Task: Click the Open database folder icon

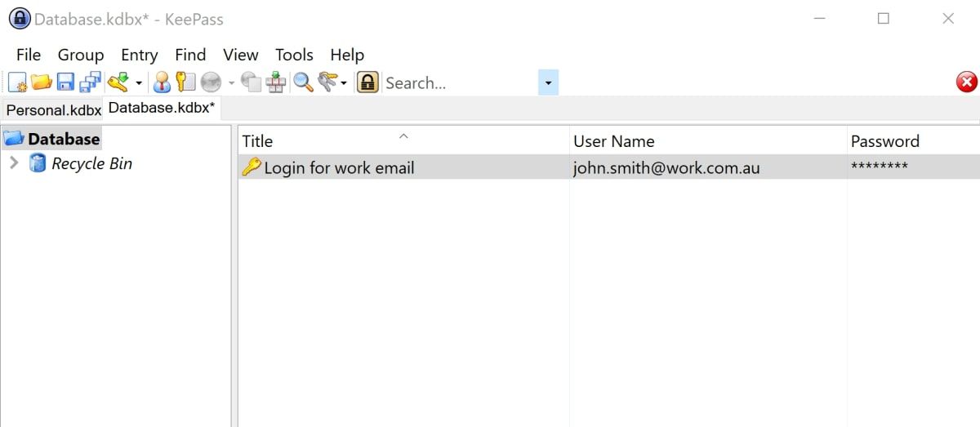Action: click(x=42, y=82)
